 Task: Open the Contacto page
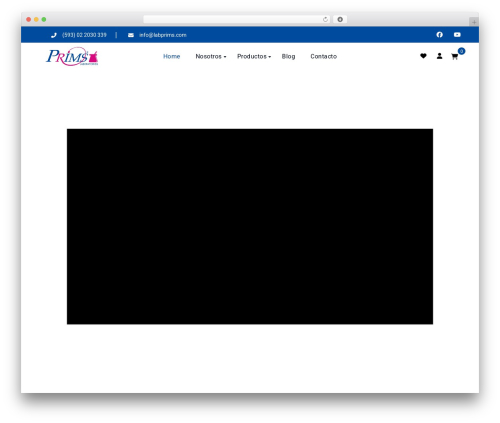[323, 56]
